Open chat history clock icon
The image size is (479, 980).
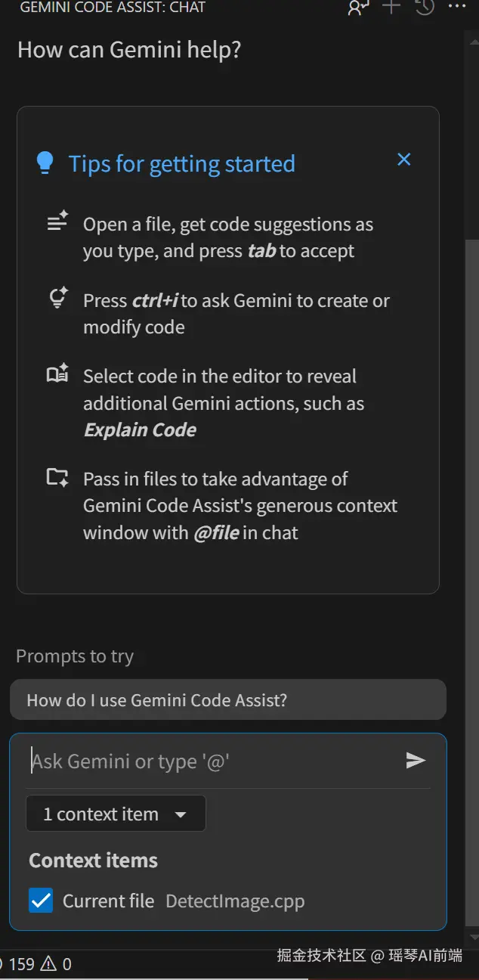[x=425, y=7]
